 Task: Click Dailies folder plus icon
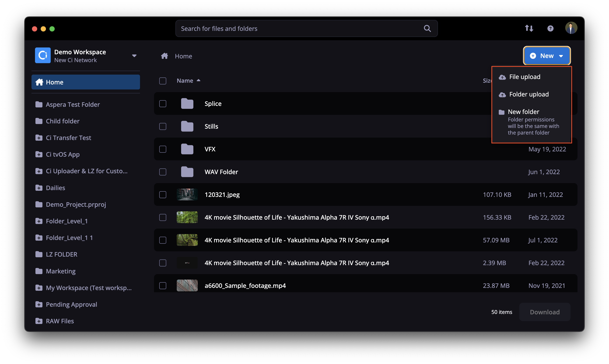coord(39,188)
